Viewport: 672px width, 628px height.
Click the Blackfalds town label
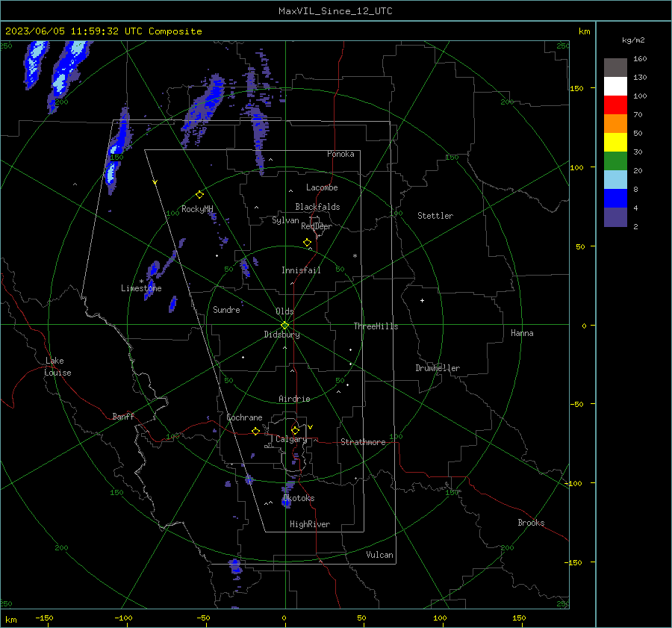[317, 207]
